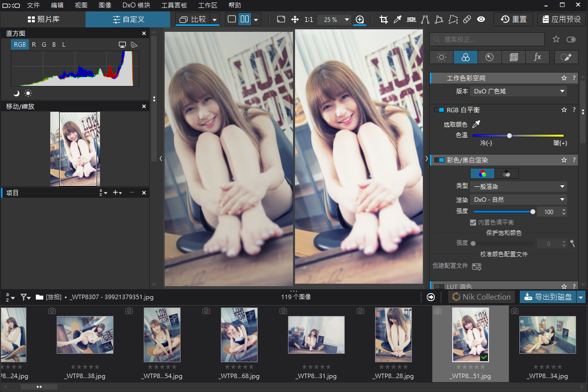Select the black-and-white rendering mode icon
This screenshot has height=392, width=588.
[506, 173]
